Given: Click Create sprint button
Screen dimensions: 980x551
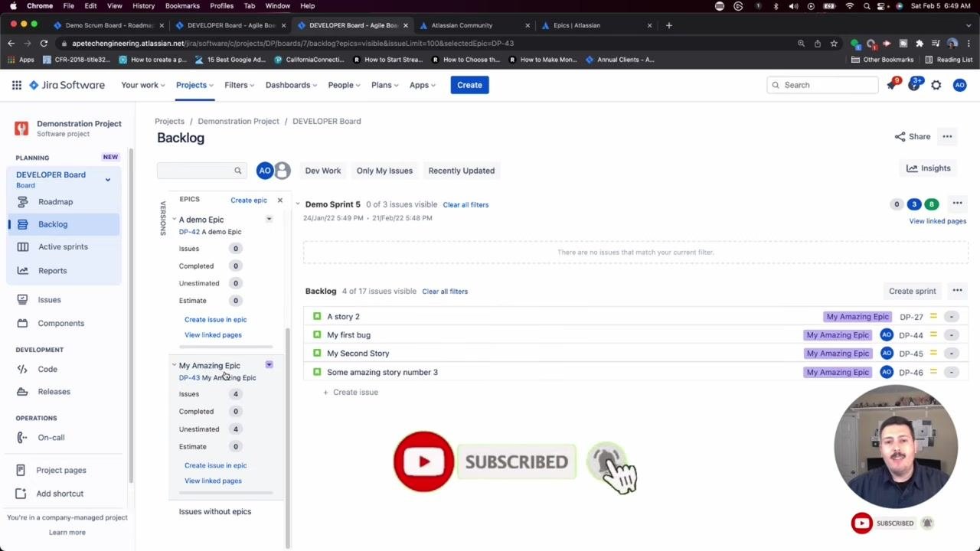Looking at the screenshot, I should pyautogui.click(x=913, y=291).
